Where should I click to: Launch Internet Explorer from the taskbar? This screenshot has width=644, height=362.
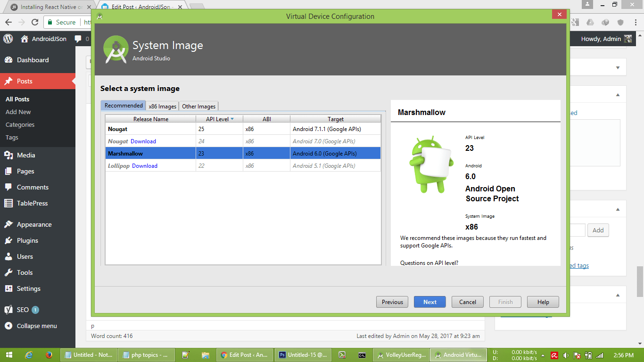point(29,355)
